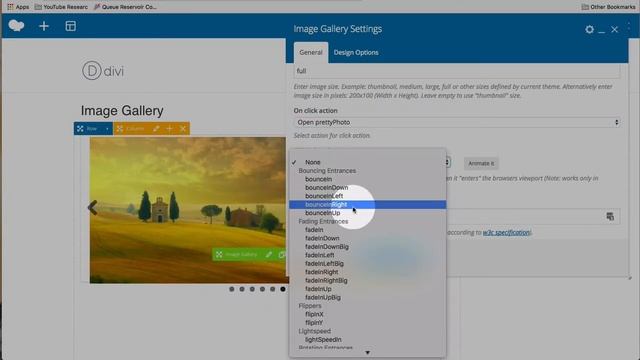
Task: Open the settings gear in Image Gallery Settings
Action: (589, 29)
